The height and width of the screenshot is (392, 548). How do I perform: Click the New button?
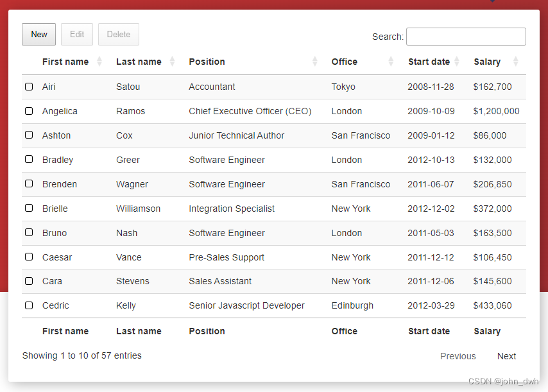(39, 34)
